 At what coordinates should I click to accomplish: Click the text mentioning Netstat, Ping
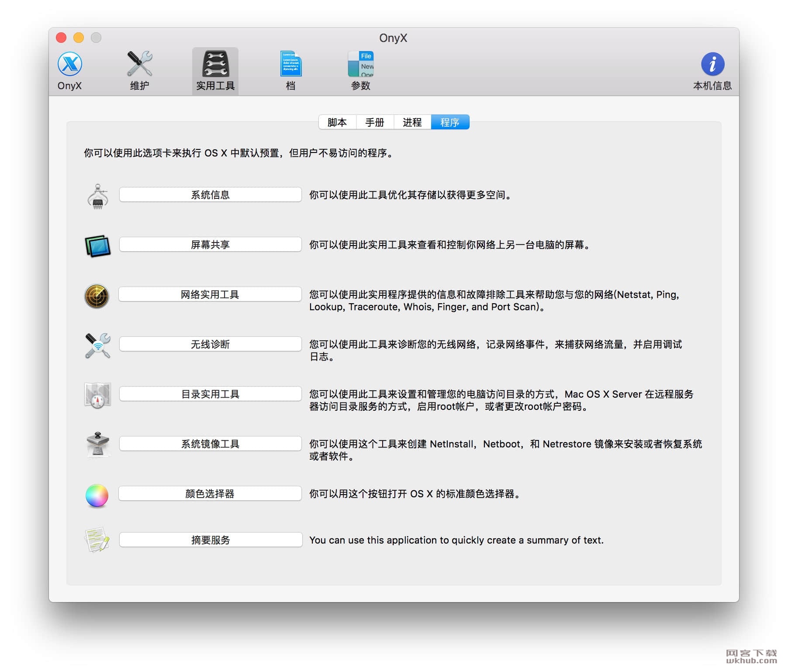pyautogui.click(x=494, y=301)
